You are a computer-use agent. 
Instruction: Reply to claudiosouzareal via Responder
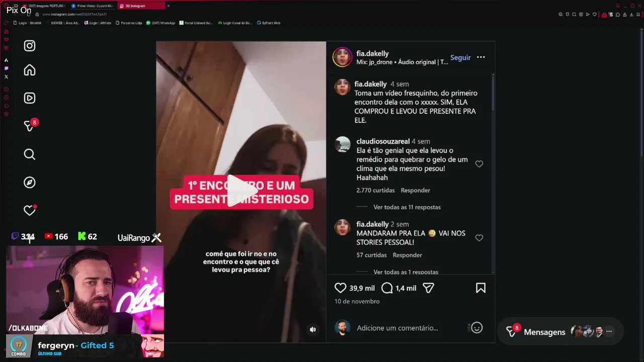[416, 191]
